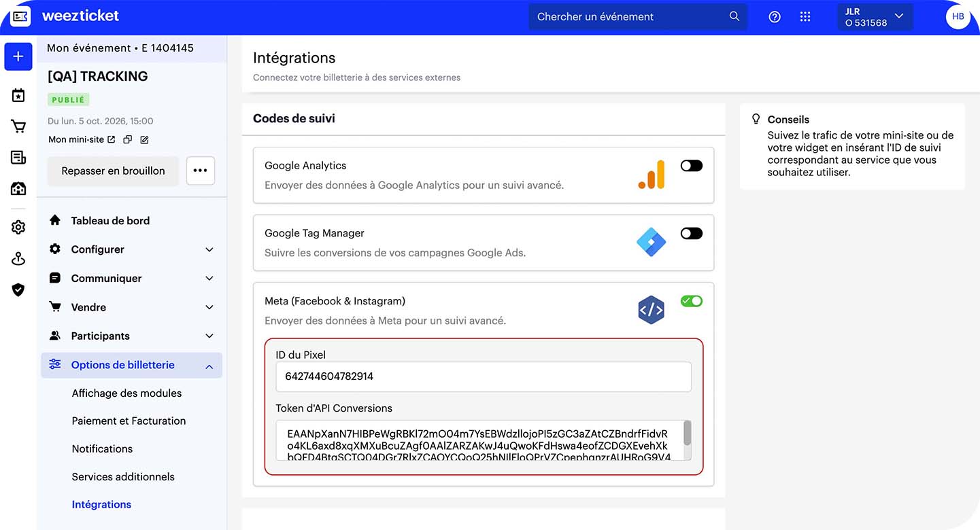Click inside the ID du Pixel field
980x530 pixels.
(x=483, y=376)
